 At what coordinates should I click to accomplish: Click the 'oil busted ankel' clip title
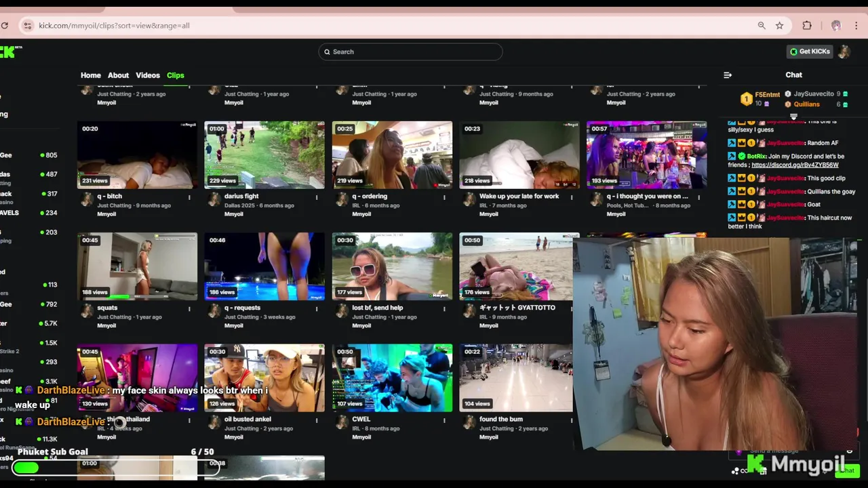[x=248, y=419]
